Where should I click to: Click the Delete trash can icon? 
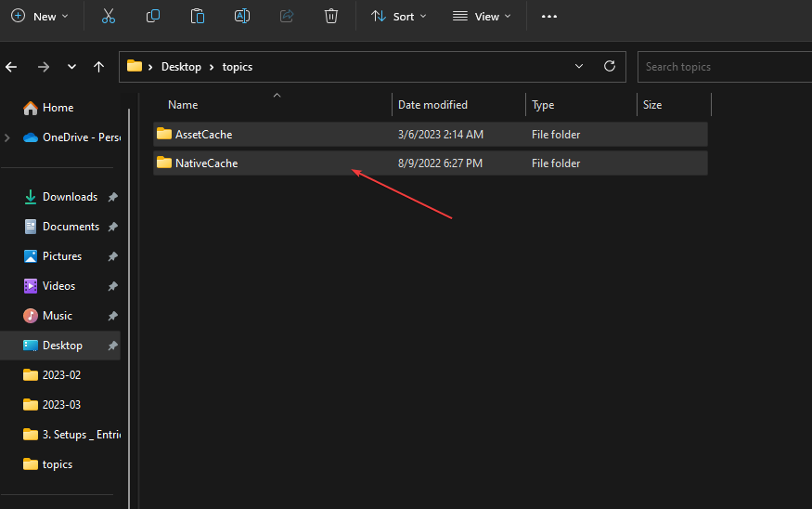tap(331, 17)
